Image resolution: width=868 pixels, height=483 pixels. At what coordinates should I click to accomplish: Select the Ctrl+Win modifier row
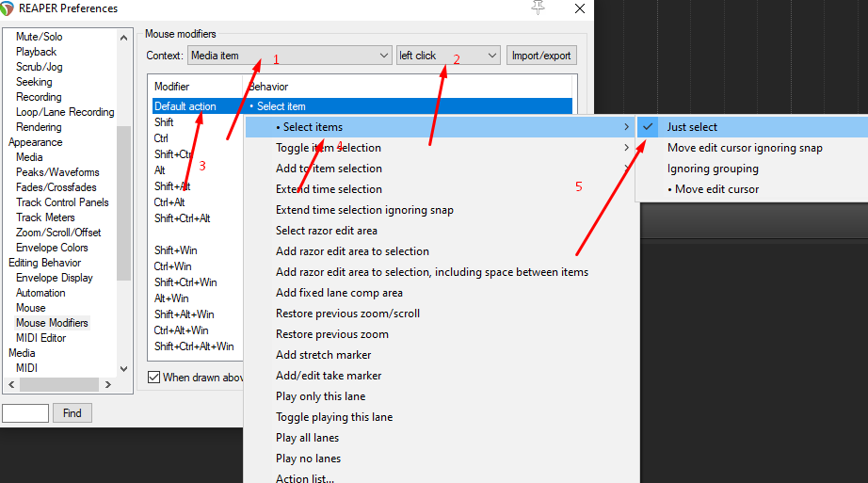(172, 266)
